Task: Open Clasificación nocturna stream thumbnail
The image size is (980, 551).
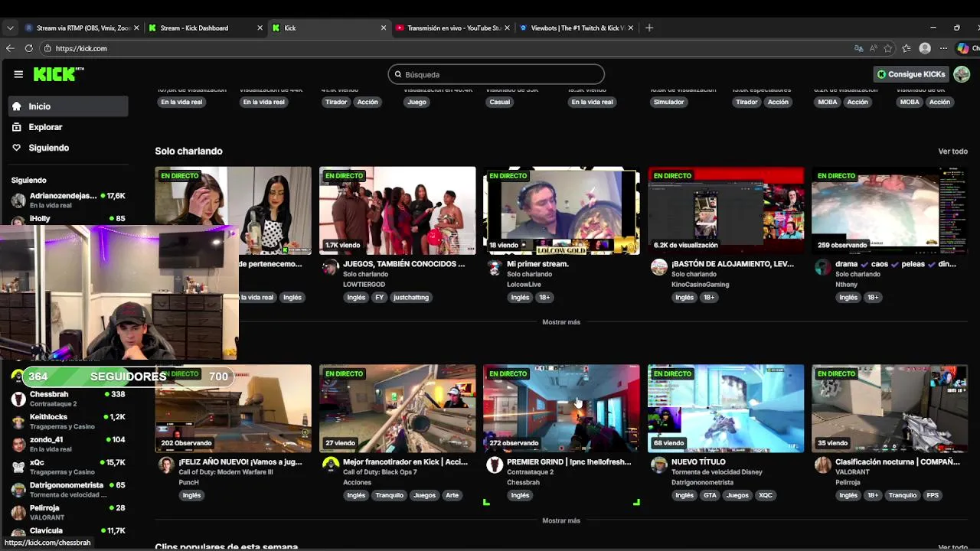Action: click(890, 409)
